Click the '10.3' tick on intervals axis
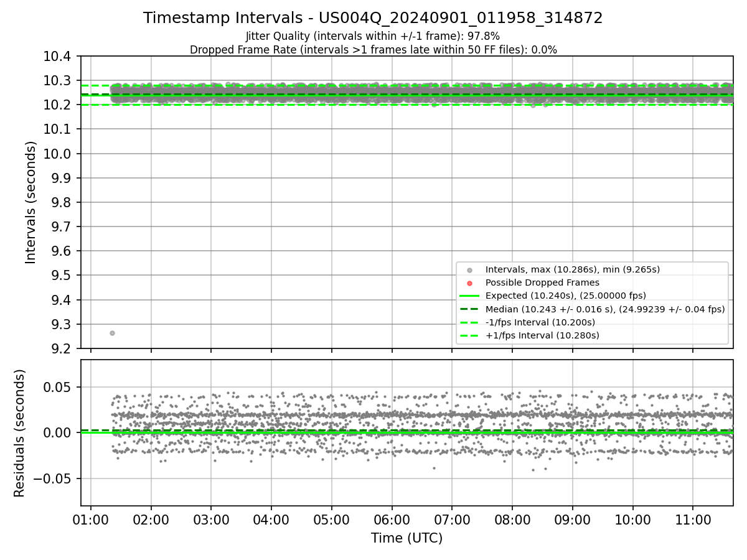 click(59, 81)
